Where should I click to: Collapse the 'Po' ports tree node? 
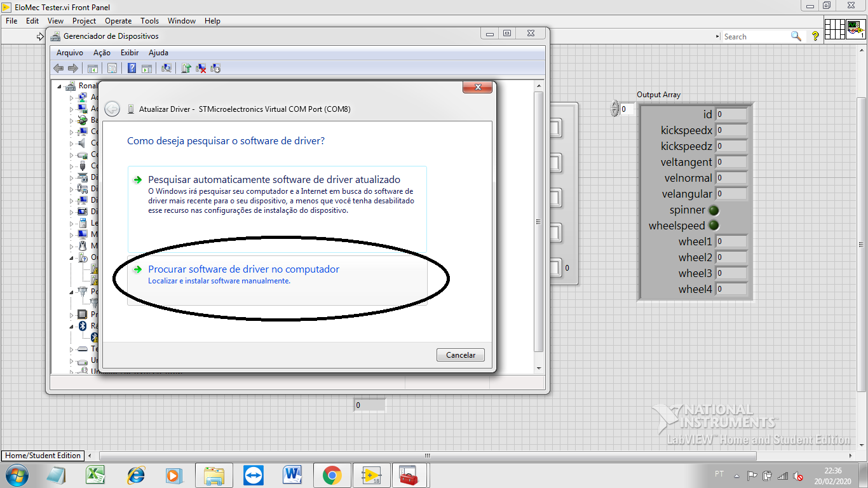click(x=72, y=292)
